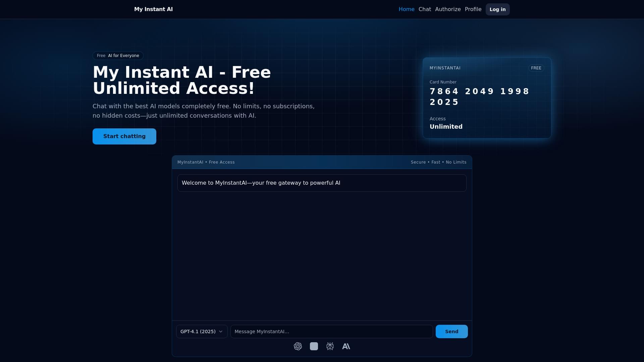Click the Anthropic logo icon
Viewport: 644px width, 362px height.
pos(346,346)
